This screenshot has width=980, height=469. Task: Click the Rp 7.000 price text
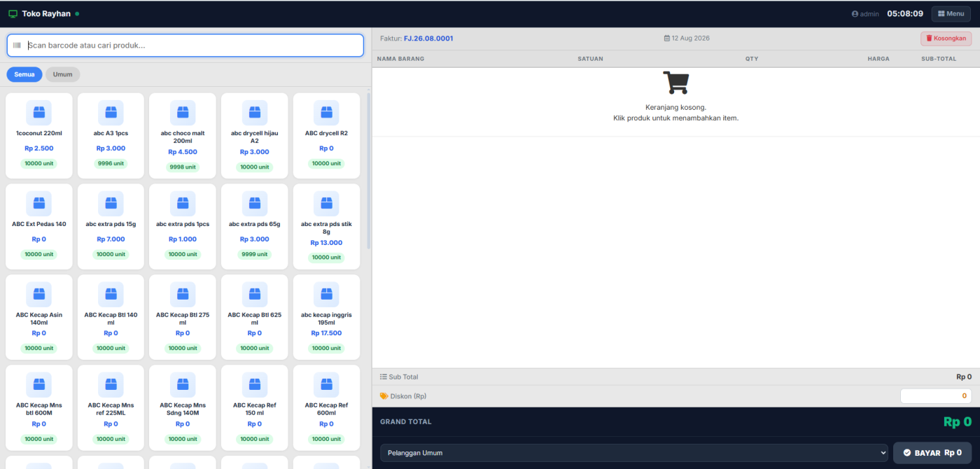coord(111,239)
